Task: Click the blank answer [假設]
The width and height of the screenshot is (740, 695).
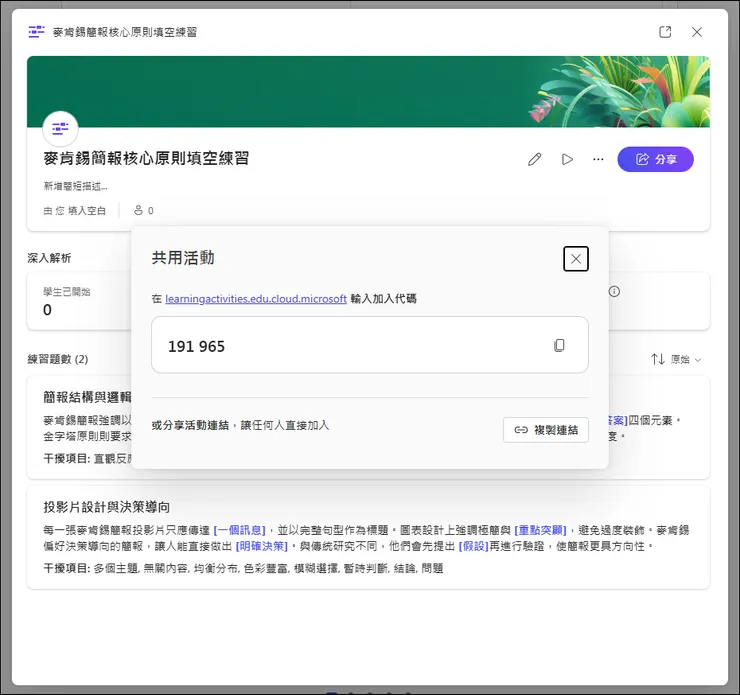Action: 473,546
